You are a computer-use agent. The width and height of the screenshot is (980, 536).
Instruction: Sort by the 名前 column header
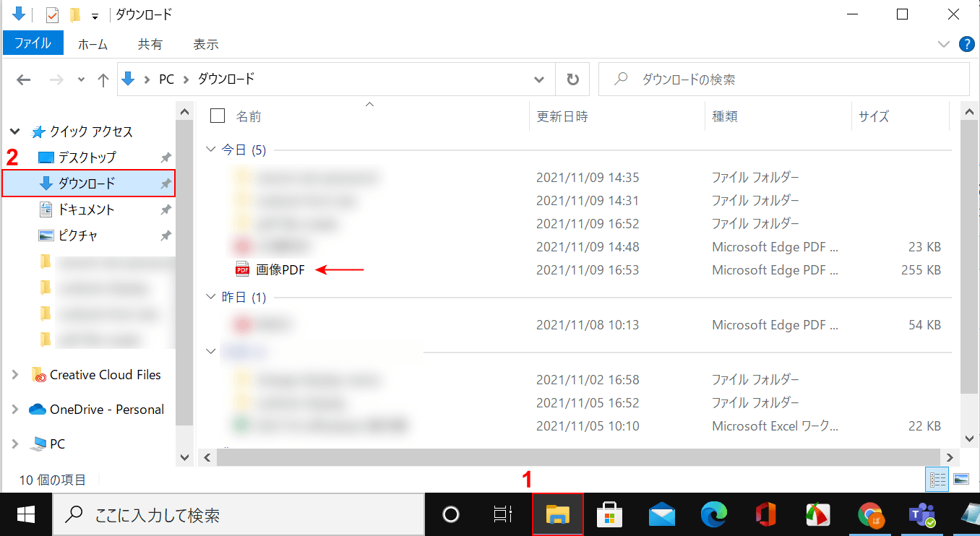tap(249, 116)
